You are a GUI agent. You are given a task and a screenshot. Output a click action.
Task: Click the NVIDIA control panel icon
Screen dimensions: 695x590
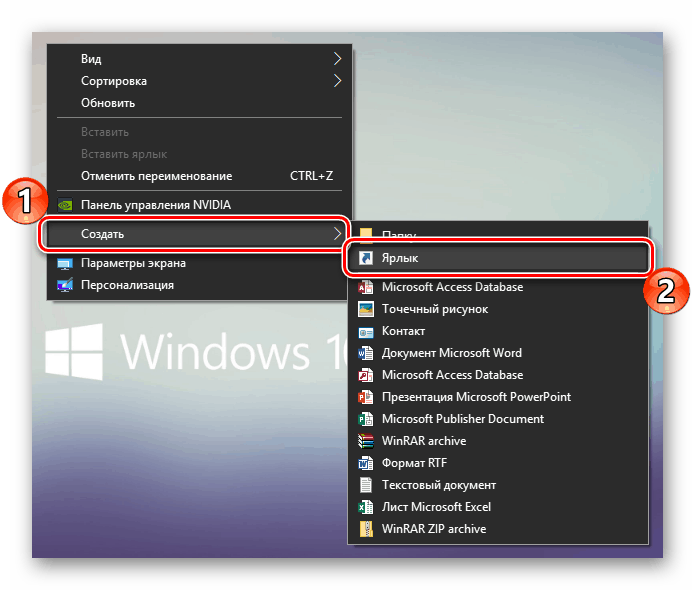(65, 205)
